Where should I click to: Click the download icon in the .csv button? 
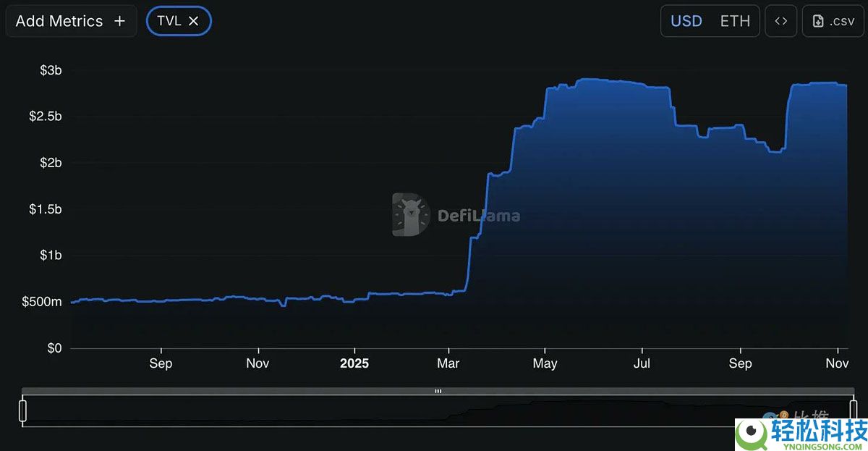(818, 21)
